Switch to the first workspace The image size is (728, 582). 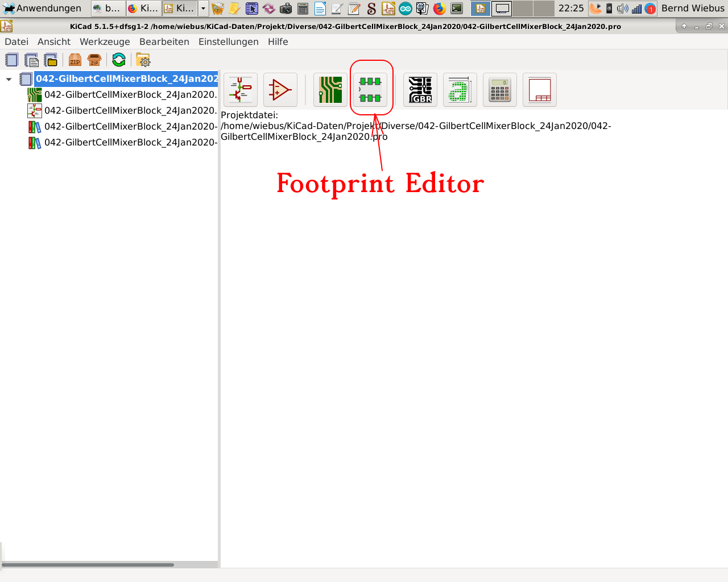click(481, 8)
